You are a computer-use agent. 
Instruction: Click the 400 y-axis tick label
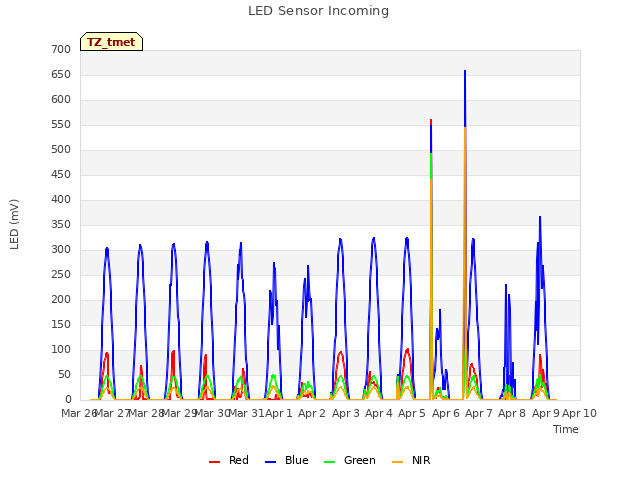[x=61, y=200]
